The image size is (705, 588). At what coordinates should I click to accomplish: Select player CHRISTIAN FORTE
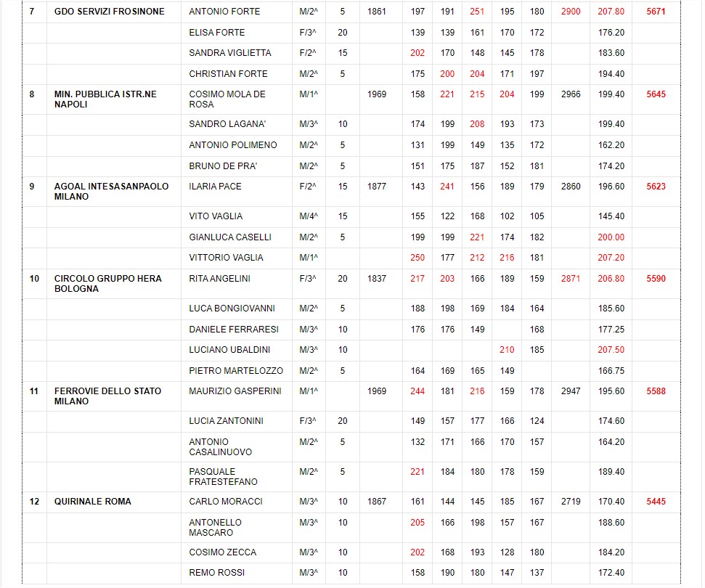228,74
